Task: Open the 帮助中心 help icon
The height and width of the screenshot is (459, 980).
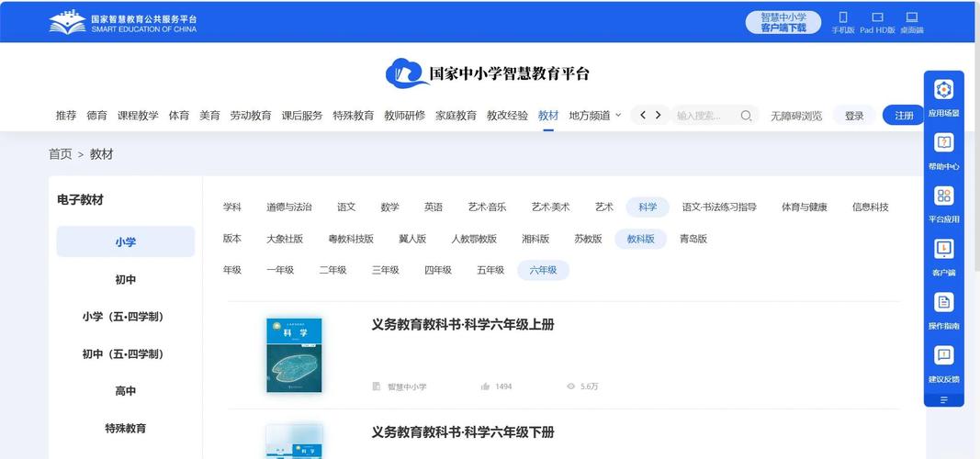Action: (x=943, y=143)
